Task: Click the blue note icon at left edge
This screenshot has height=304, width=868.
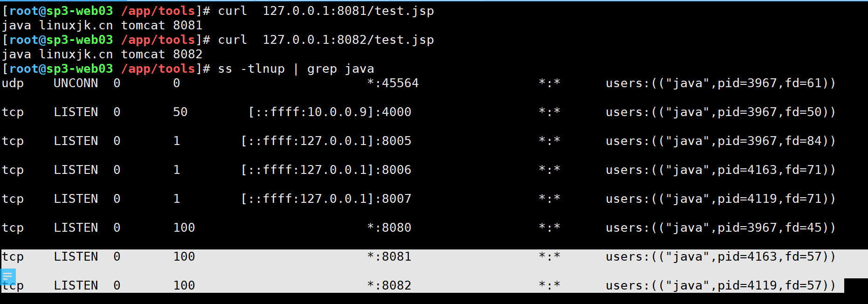Action: click(8, 277)
